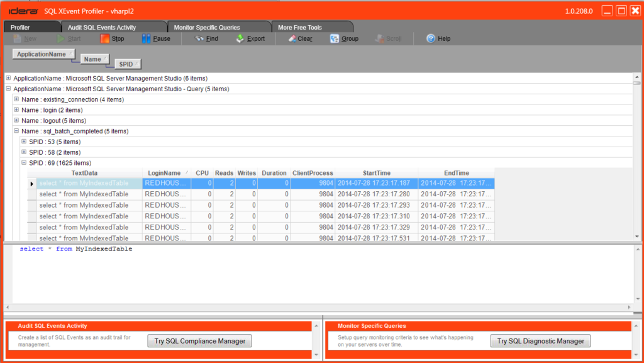Select the row starting at 17:23:17.329
The height and width of the screenshot is (363, 644).
point(261,228)
